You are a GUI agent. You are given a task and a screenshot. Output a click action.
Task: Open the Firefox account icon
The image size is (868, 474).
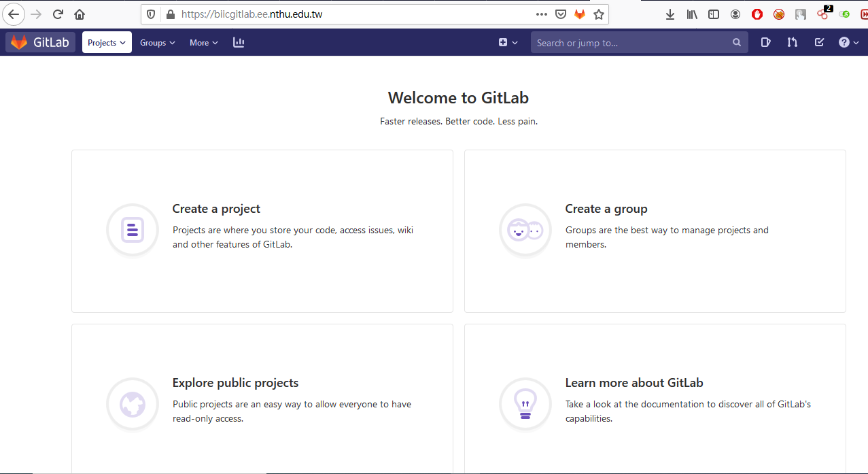coord(735,14)
